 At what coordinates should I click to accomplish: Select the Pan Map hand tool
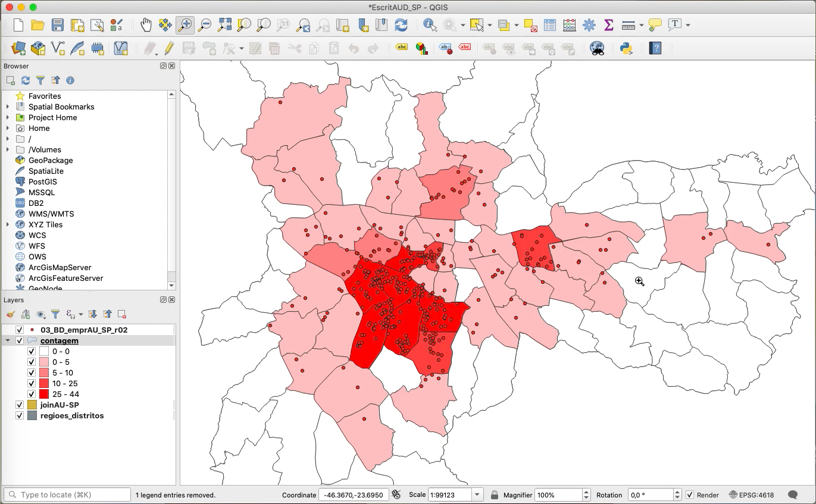(146, 25)
